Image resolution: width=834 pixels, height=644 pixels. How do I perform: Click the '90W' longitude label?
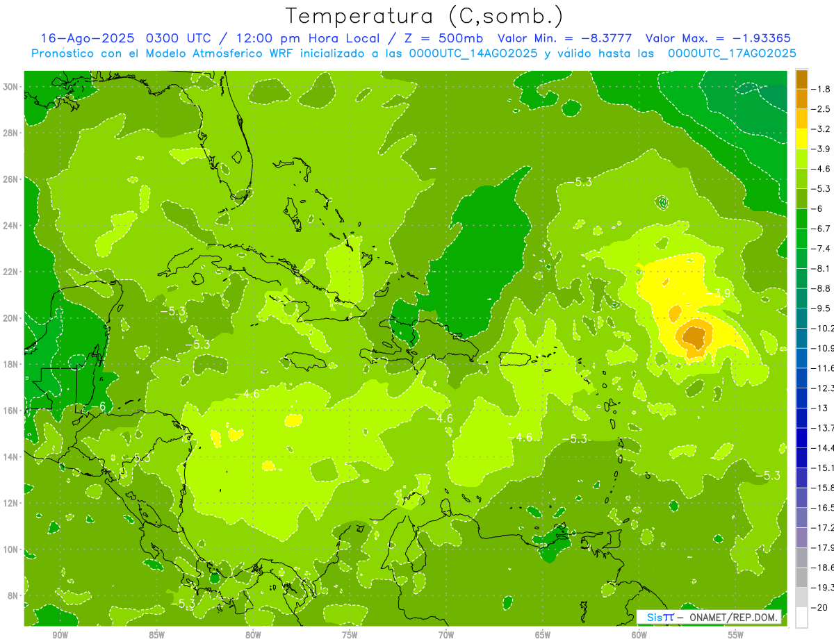pyautogui.click(x=60, y=636)
